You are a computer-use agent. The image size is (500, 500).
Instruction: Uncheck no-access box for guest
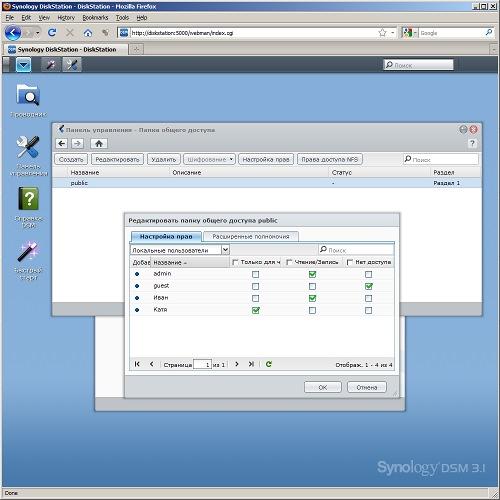pyautogui.click(x=368, y=286)
